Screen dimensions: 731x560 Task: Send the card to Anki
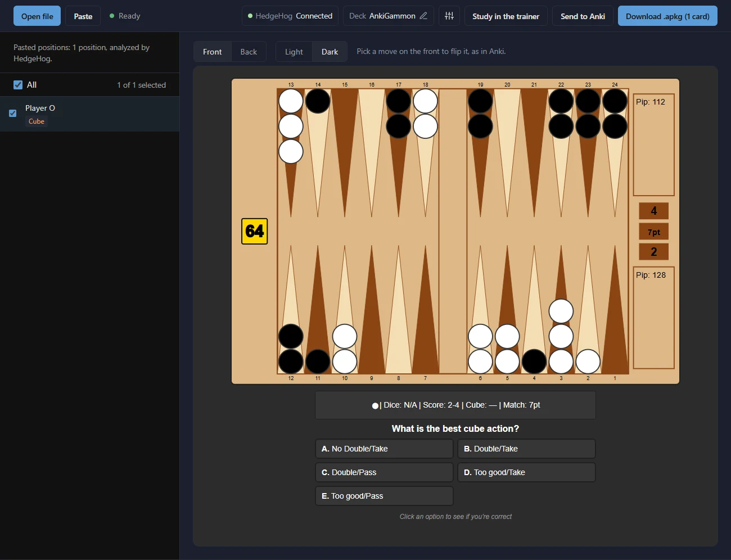[583, 16]
